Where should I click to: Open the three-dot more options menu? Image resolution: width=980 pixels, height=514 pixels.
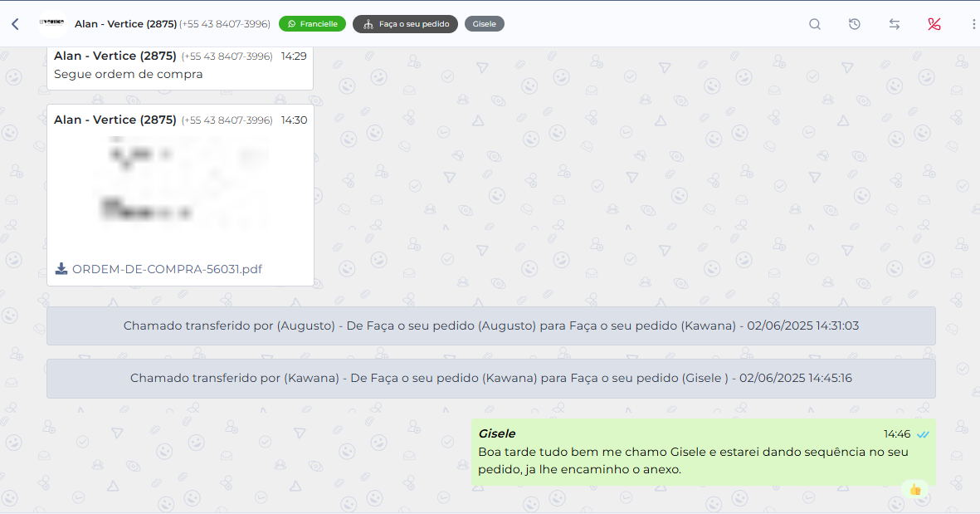pos(973,24)
